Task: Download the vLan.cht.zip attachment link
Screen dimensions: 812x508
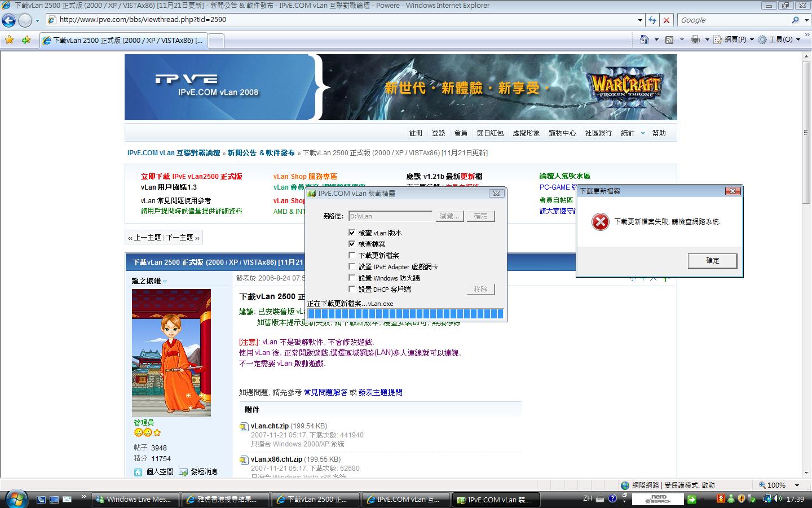Action: pos(270,426)
